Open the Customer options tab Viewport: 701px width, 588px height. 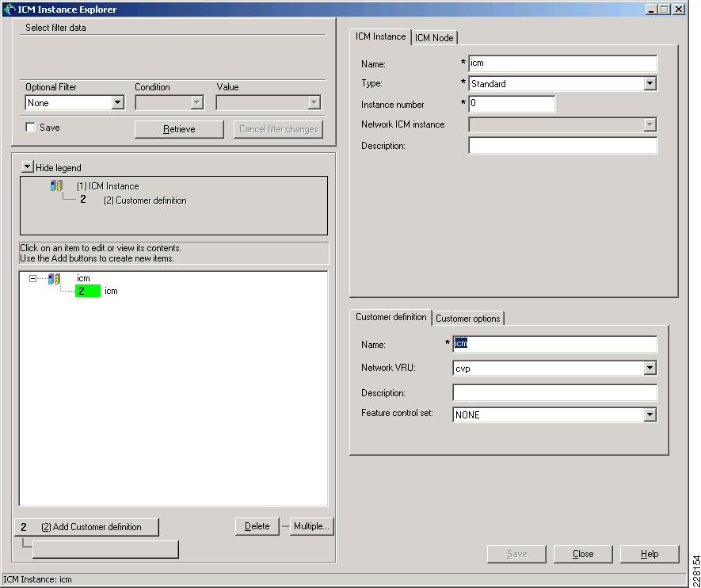[467, 319]
